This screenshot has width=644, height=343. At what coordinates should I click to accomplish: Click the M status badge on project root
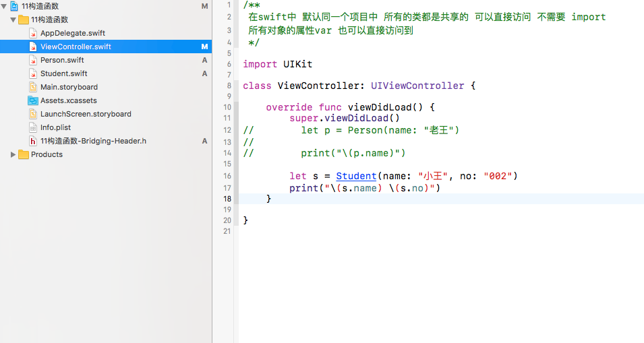tap(204, 6)
